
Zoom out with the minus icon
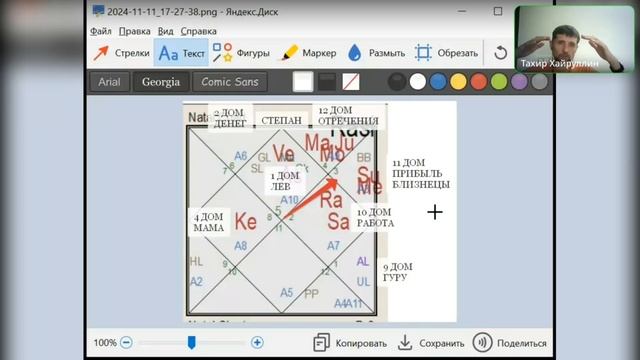tap(127, 342)
